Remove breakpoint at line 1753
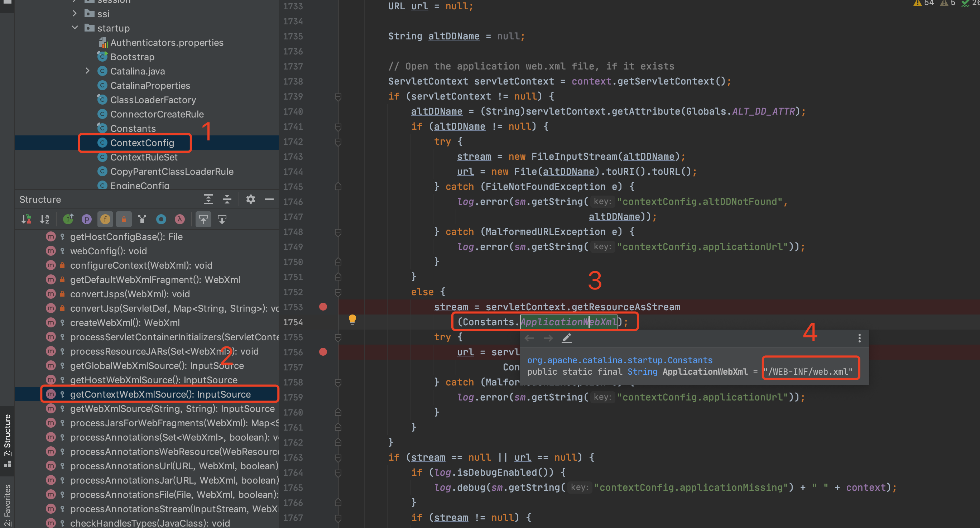This screenshot has width=980, height=528. pos(323,307)
